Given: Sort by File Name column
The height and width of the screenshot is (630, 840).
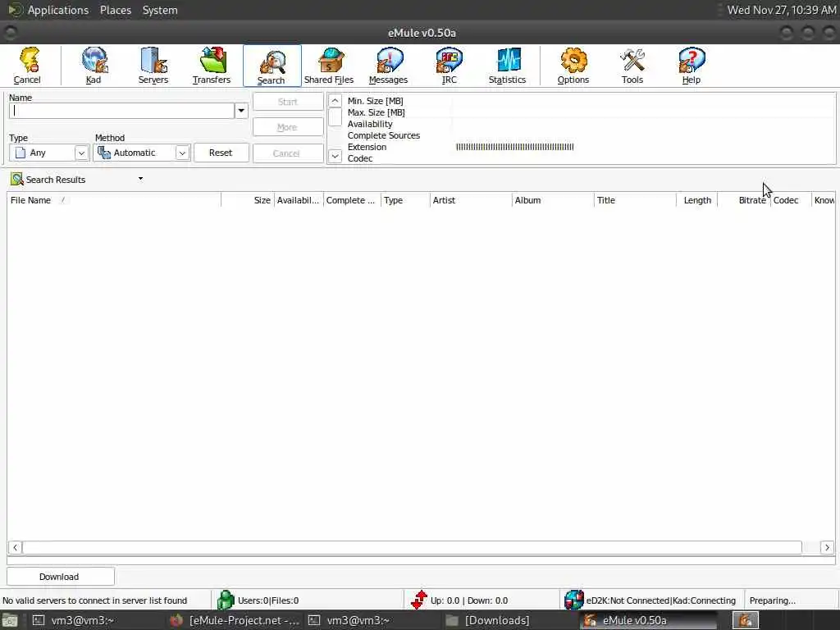Looking at the screenshot, I should [113, 200].
